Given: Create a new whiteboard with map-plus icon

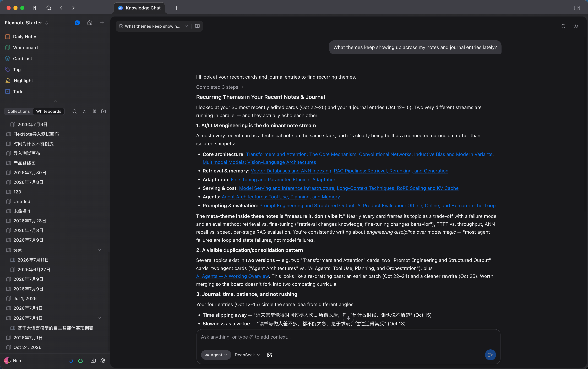Looking at the screenshot, I should coord(94,111).
